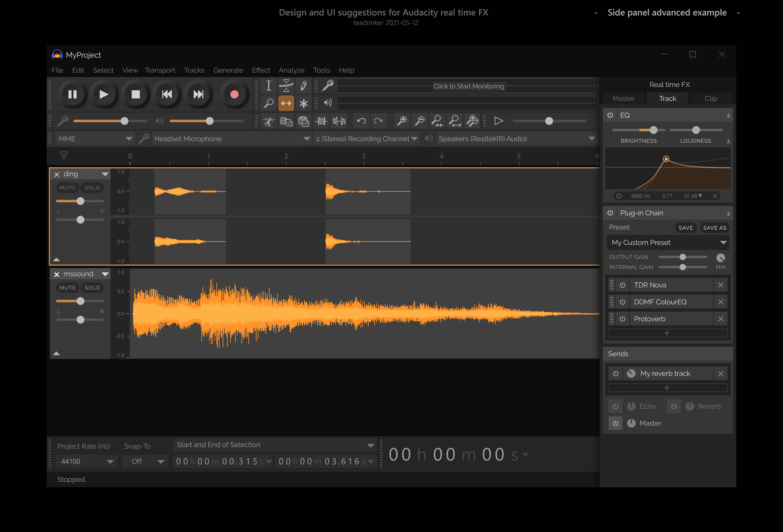Select the Time Shift tool

click(286, 103)
